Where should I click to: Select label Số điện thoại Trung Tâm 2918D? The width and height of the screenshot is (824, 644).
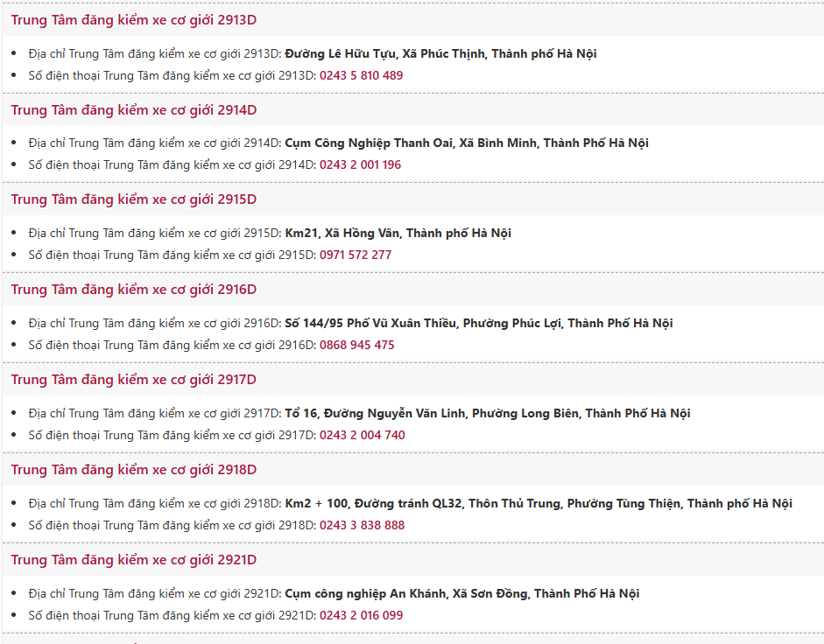[x=173, y=525]
